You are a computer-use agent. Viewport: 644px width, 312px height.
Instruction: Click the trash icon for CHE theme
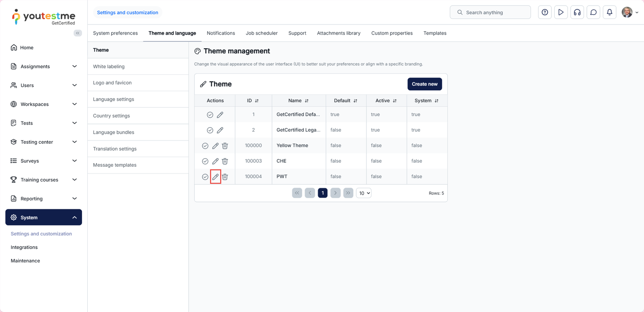point(225,161)
